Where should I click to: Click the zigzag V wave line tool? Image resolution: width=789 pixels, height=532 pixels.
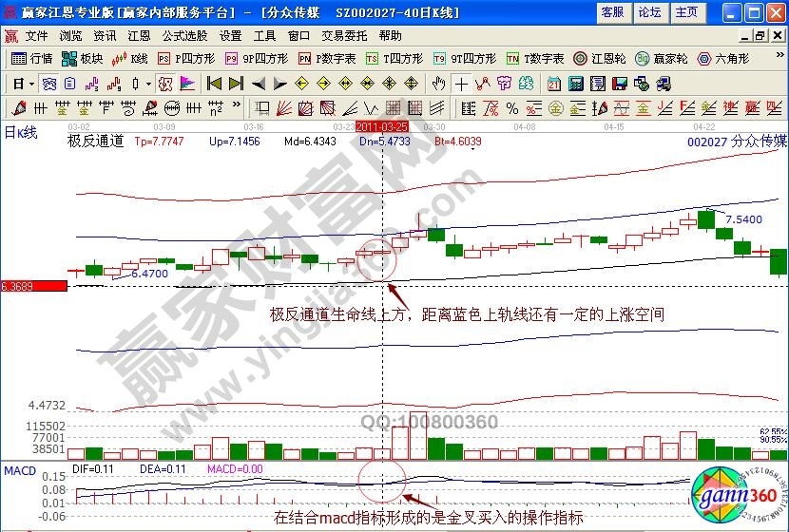372,108
